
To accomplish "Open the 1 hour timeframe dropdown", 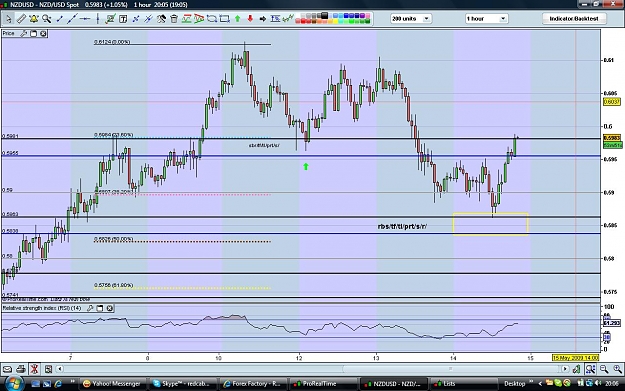I will coord(486,19).
